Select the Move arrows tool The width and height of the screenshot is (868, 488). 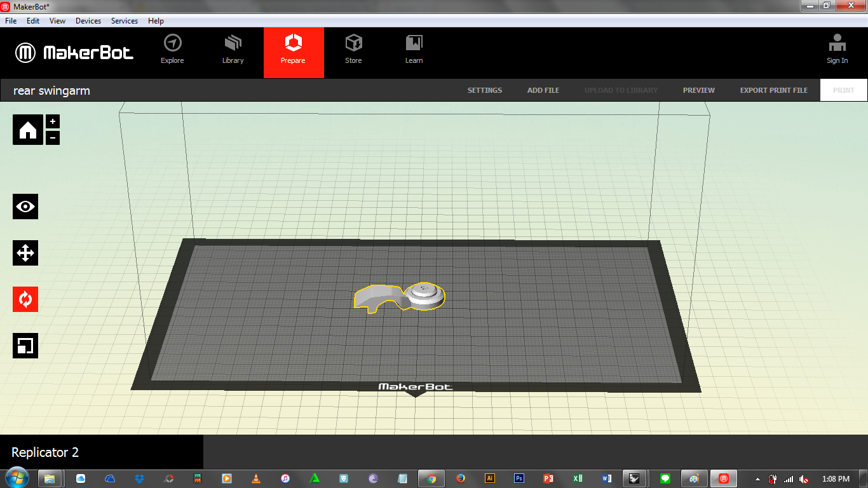click(x=25, y=253)
